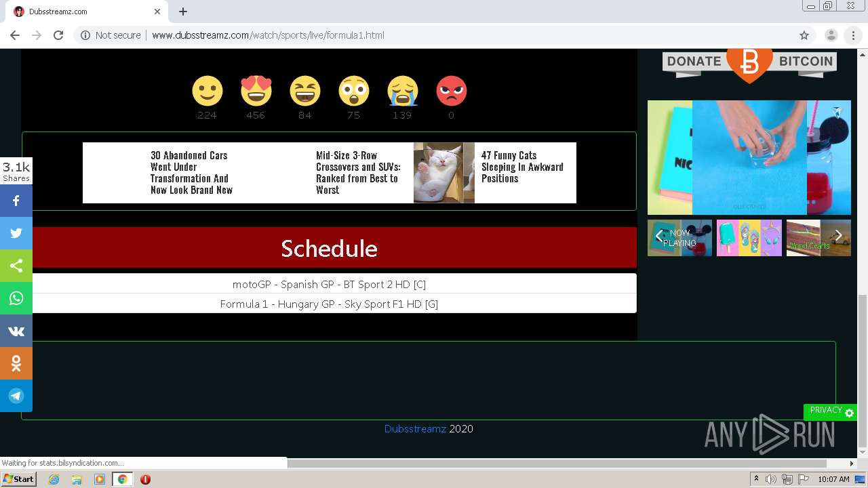Viewport: 868px width, 488px height.
Task: Select the popsicle crafts video thumbnail
Action: (x=749, y=238)
